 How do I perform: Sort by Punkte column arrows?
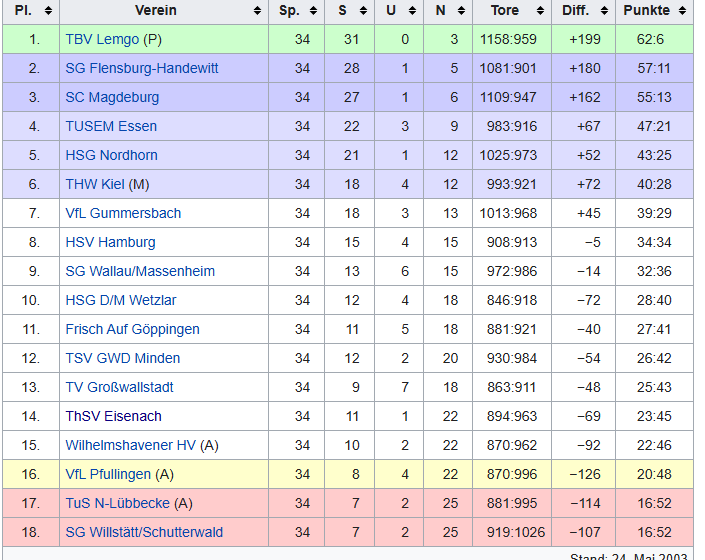point(680,11)
